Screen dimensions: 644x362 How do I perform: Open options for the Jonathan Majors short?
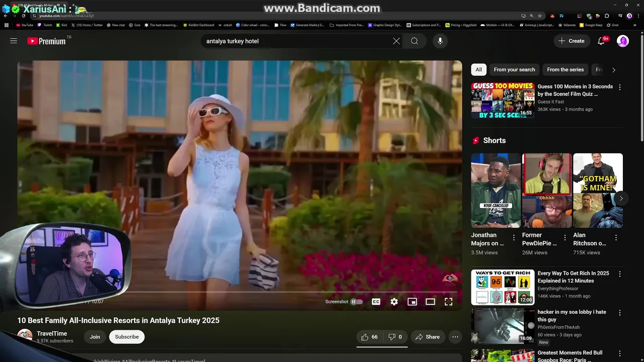point(514,237)
